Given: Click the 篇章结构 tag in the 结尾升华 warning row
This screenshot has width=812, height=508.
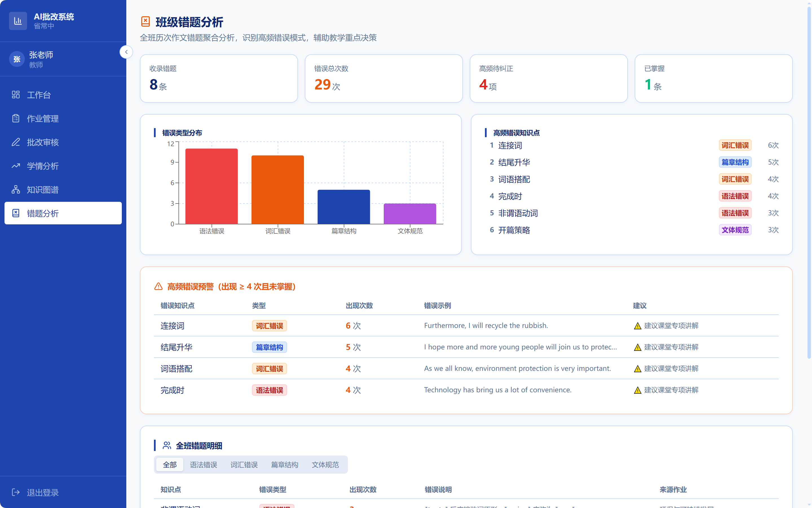Looking at the screenshot, I should [270, 347].
